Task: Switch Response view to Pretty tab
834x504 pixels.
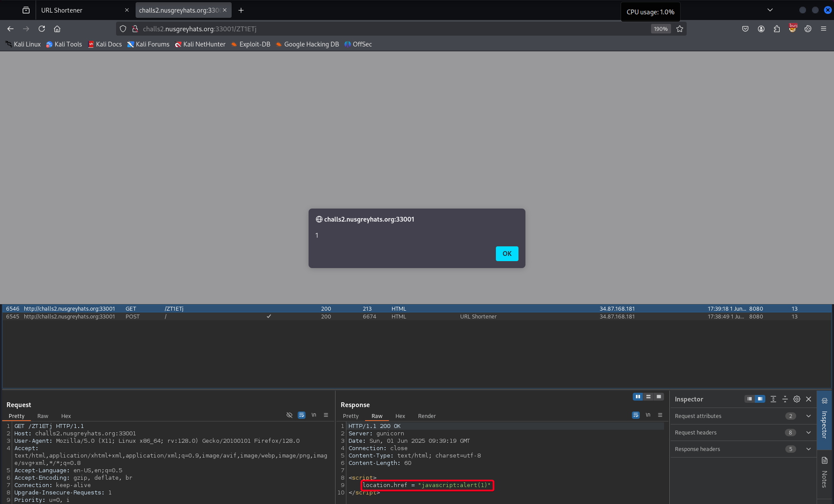Action: click(x=351, y=416)
